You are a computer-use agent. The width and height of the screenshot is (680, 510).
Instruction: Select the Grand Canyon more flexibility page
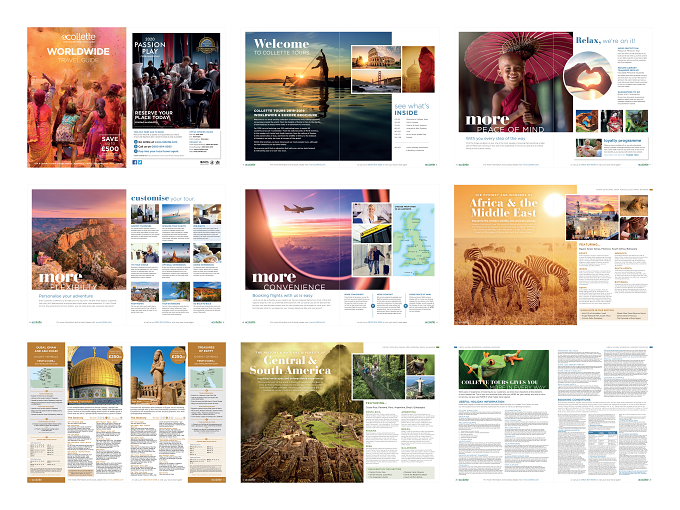(77, 255)
